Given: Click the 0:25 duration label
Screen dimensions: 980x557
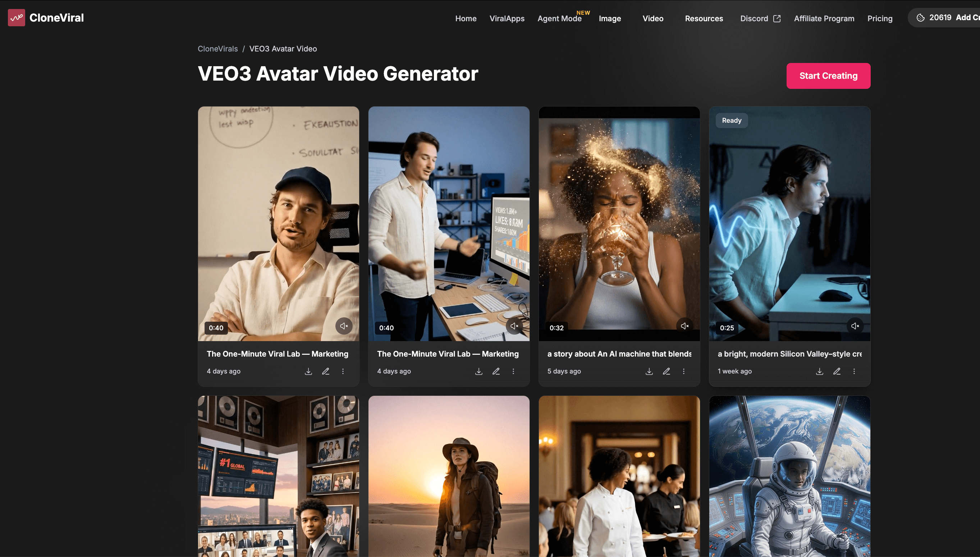Looking at the screenshot, I should pos(727,328).
